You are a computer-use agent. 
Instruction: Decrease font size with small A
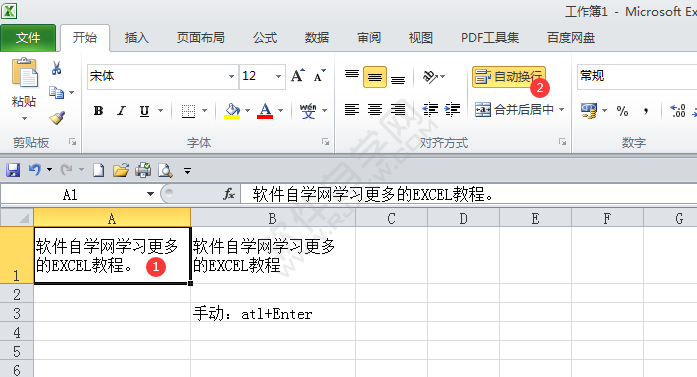[x=320, y=76]
